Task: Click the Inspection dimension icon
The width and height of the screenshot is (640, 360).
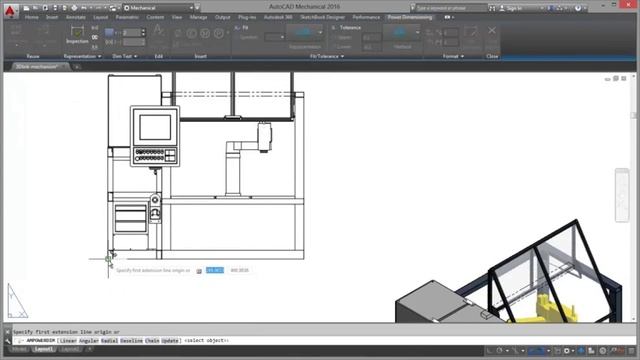Action: tap(77, 34)
